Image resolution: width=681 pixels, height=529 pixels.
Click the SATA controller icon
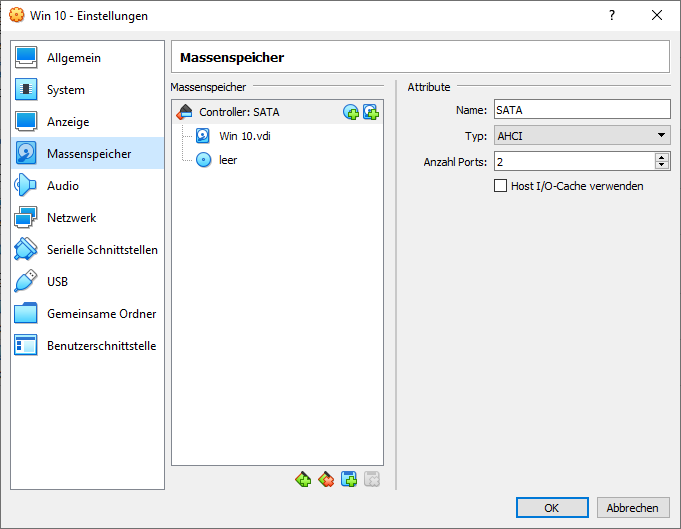(x=184, y=112)
